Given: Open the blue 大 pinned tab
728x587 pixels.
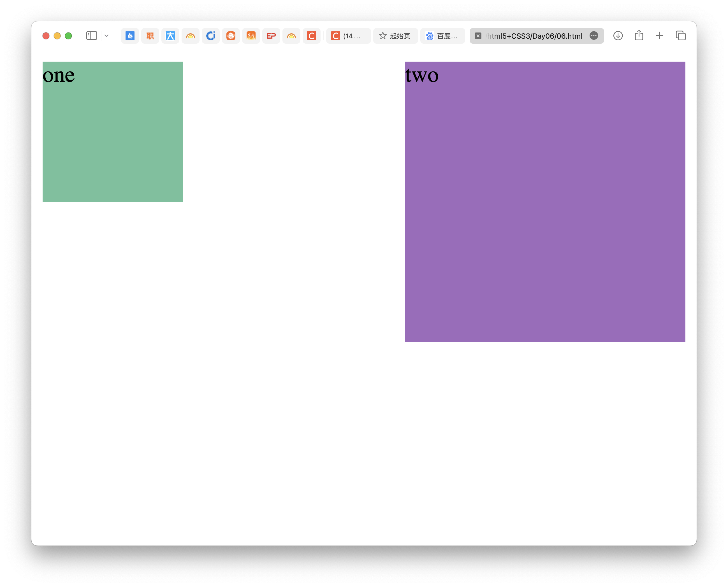Looking at the screenshot, I should point(170,36).
